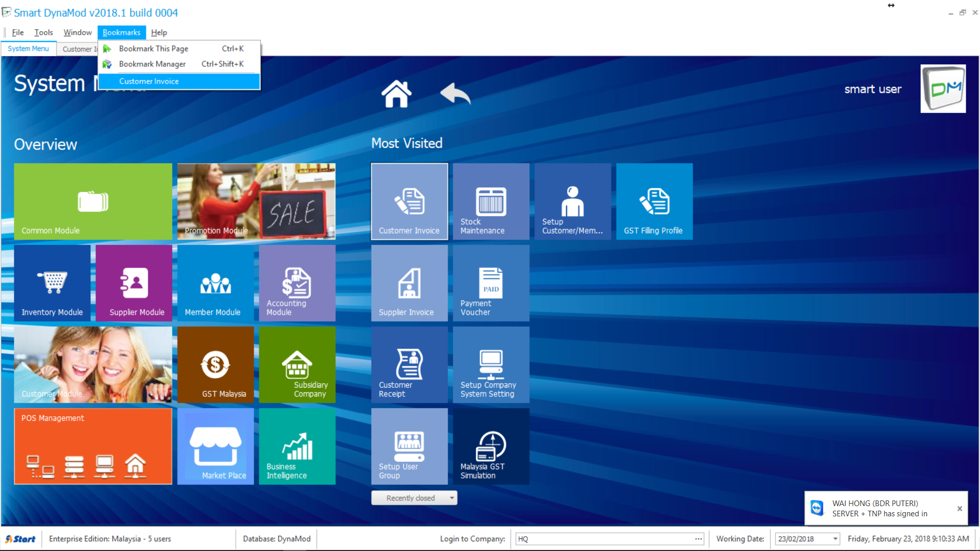
Task: Open the Working Date dropdown arrow
Action: 835,539
